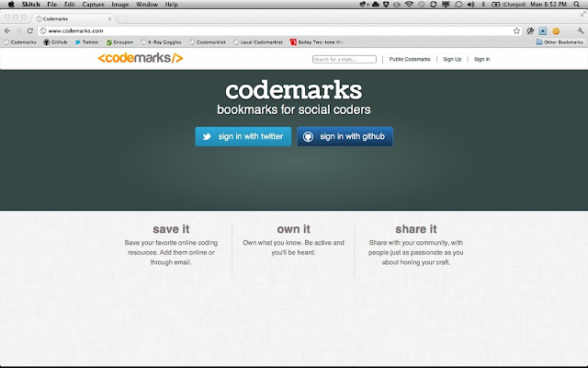Click the sync circular arrows icon
This screenshot has width=588, height=368.
pos(433,5)
